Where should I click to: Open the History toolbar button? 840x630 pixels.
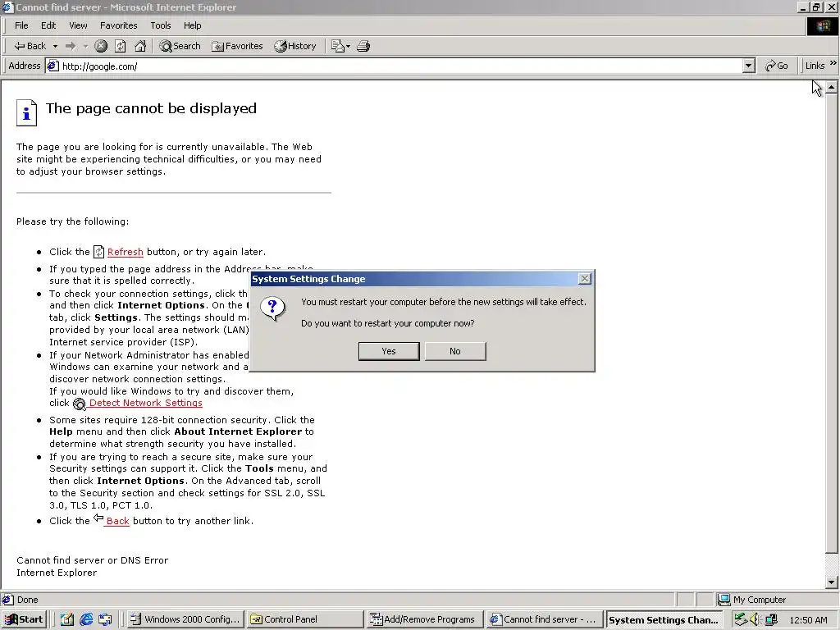(295, 46)
